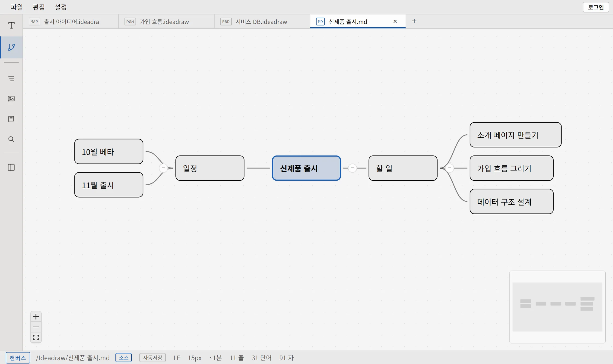Viewport: 613px width, 364px height.
Task: Click the search magnifier icon
Action: tap(11, 139)
